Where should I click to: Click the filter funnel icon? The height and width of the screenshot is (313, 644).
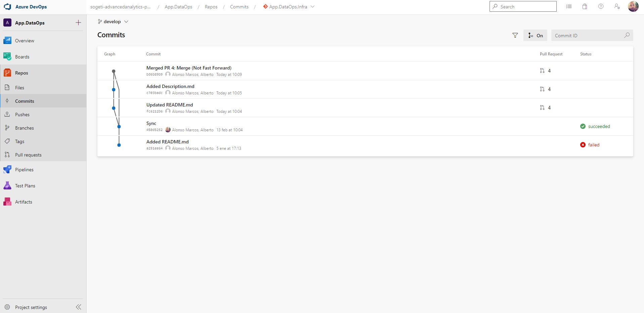(x=515, y=35)
